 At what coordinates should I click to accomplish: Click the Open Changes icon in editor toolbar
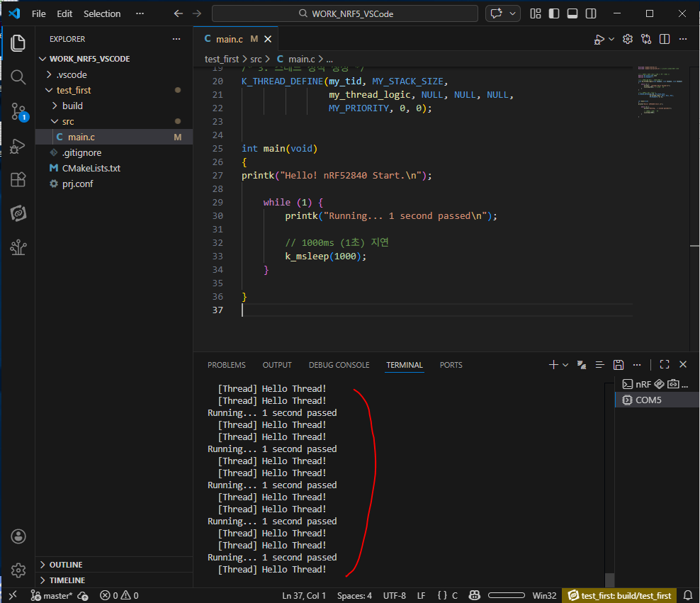[646, 39]
